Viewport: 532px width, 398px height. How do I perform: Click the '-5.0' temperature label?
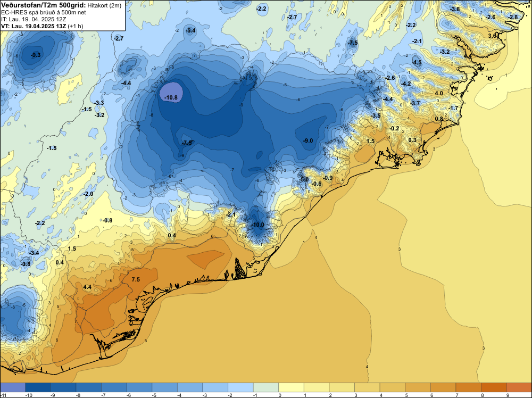click(303, 179)
